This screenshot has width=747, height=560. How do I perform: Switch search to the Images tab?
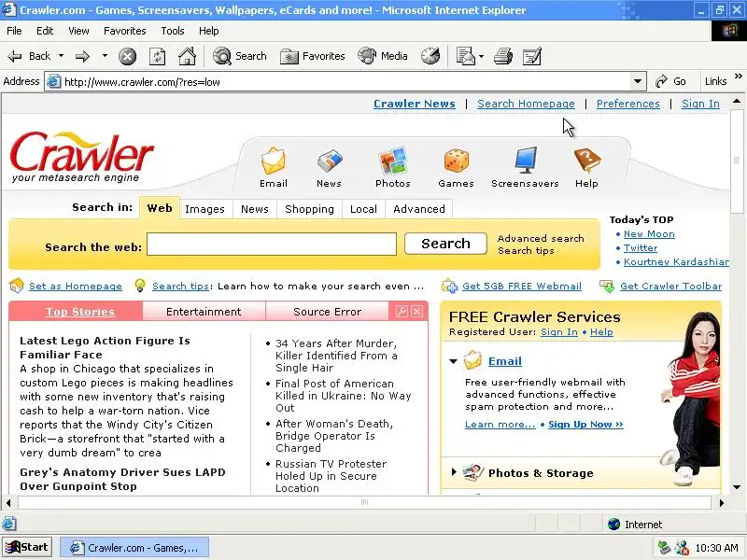coord(204,209)
